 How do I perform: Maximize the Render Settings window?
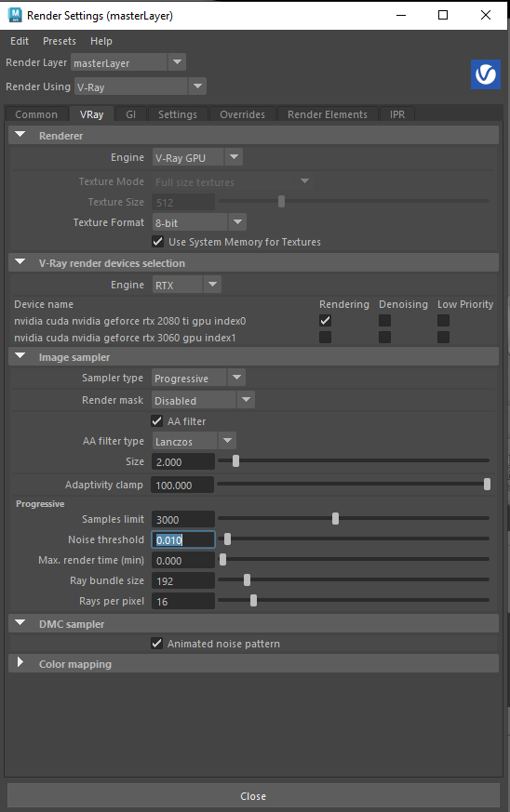tap(443, 15)
